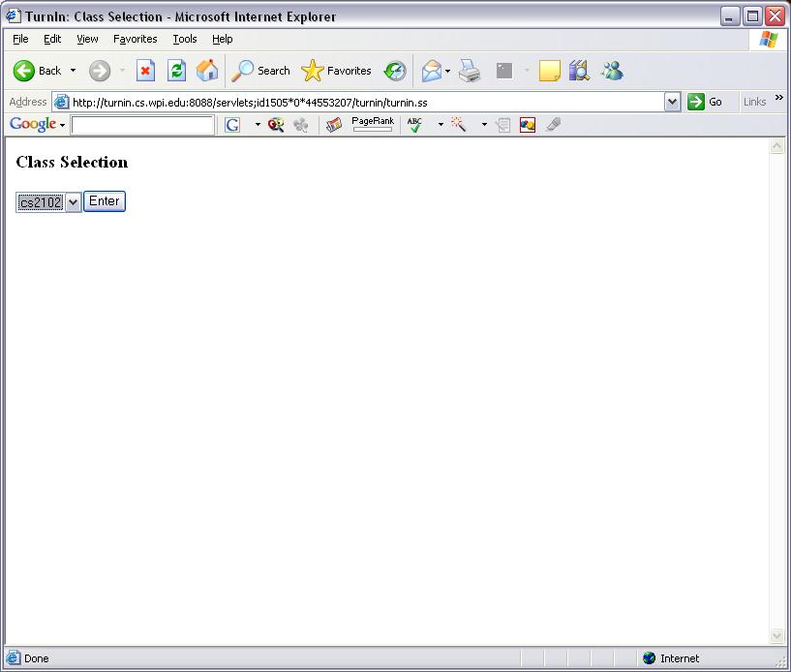This screenshot has height=672, width=791.
Task: Expand spell check dropdown arrow
Action: (x=441, y=125)
